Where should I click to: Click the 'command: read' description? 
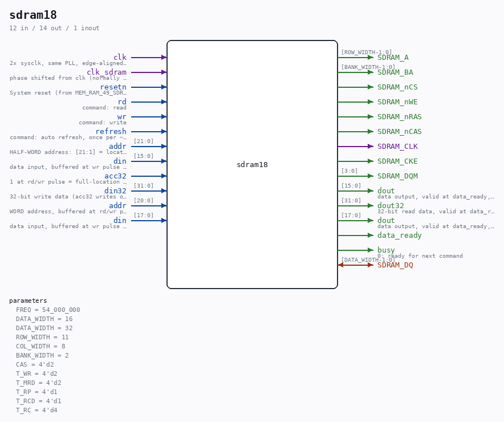pyautogui.click(x=104, y=107)
